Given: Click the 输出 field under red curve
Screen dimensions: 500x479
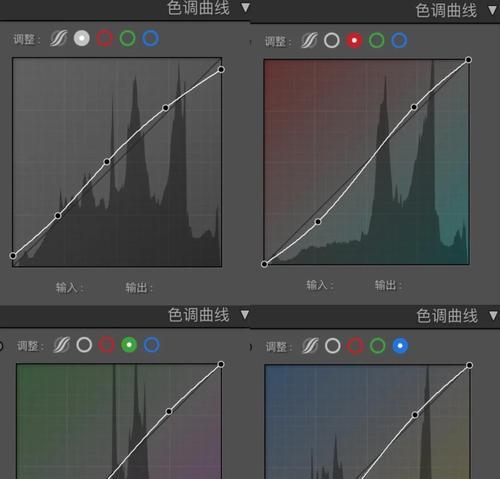Looking at the screenshot, I should 388,285.
